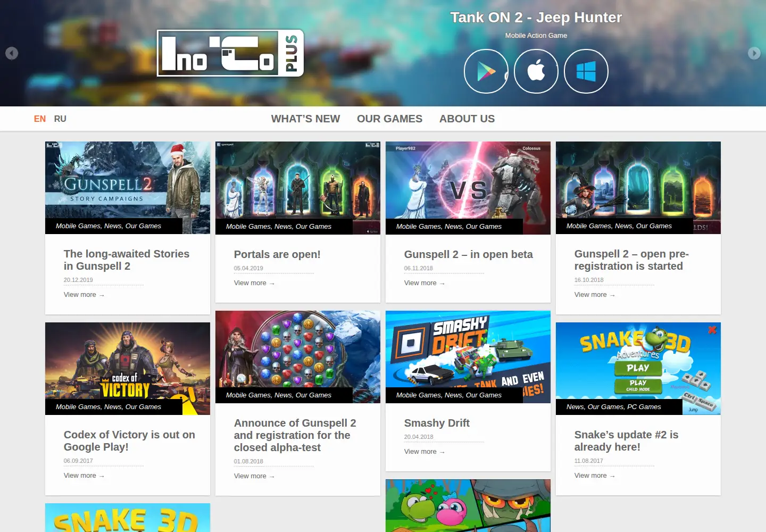This screenshot has height=532, width=766.
Task: Go to previous slide arrow
Action: tap(12, 53)
